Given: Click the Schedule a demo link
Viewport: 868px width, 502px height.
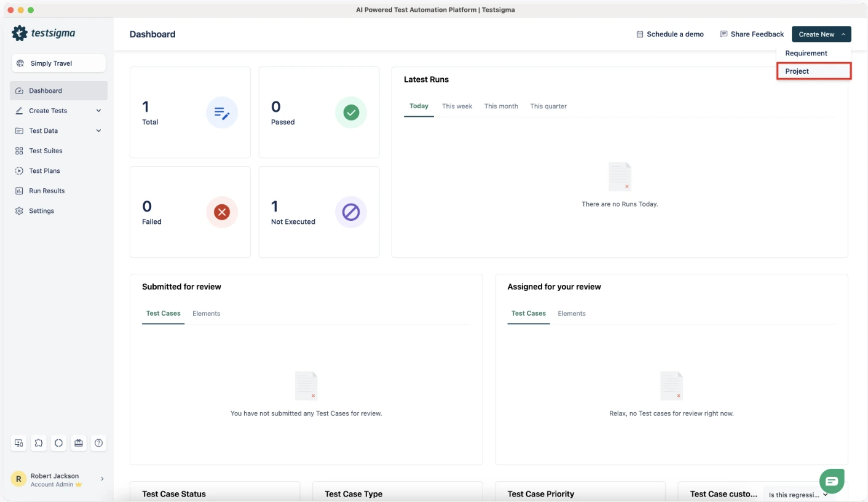Looking at the screenshot, I should tap(670, 34).
